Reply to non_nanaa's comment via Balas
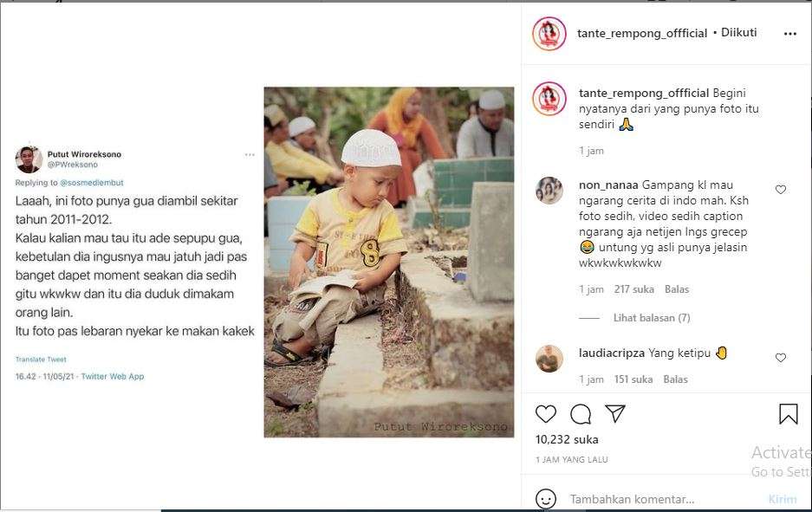This screenshot has width=812, height=512. 676,289
